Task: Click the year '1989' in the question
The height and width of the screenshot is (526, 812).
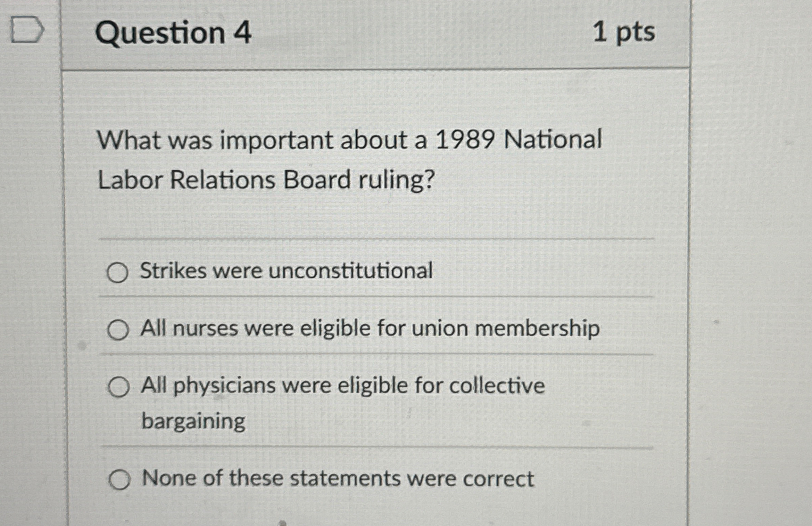Action: point(465,140)
